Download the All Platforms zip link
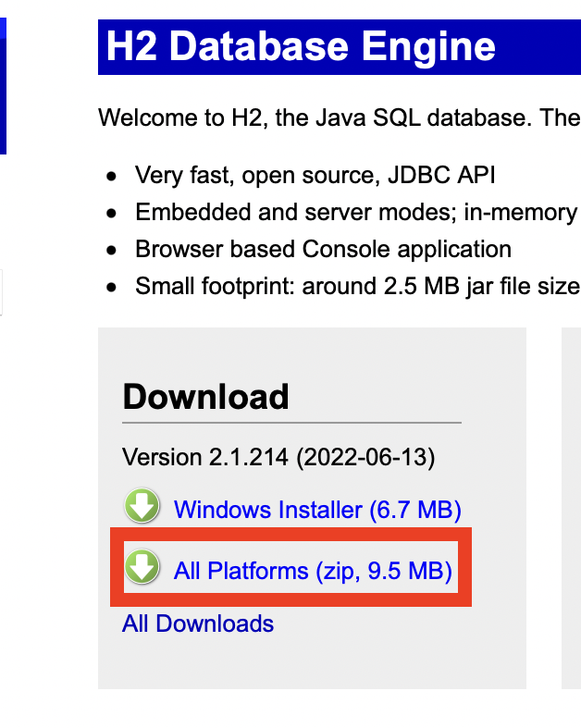The image size is (581, 728). pos(313,571)
